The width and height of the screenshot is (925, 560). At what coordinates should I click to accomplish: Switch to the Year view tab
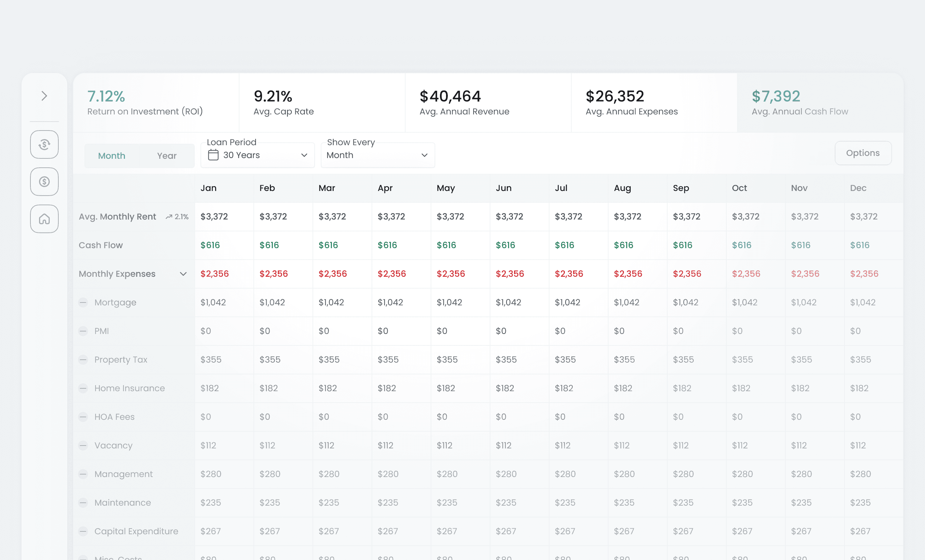click(x=167, y=156)
